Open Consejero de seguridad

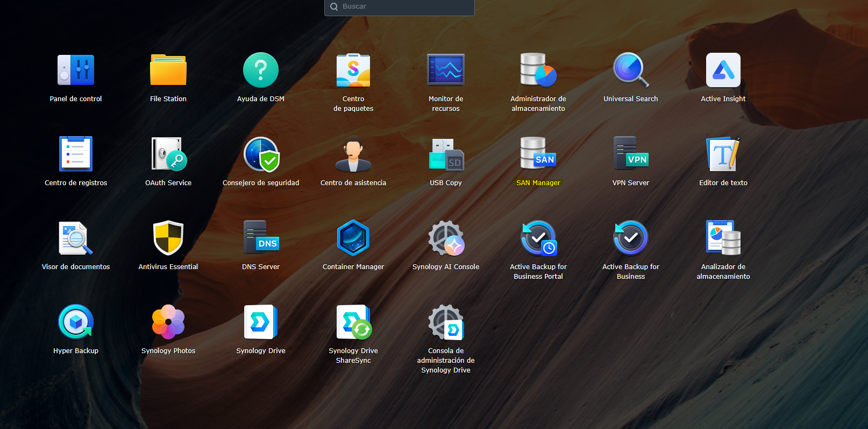click(261, 154)
